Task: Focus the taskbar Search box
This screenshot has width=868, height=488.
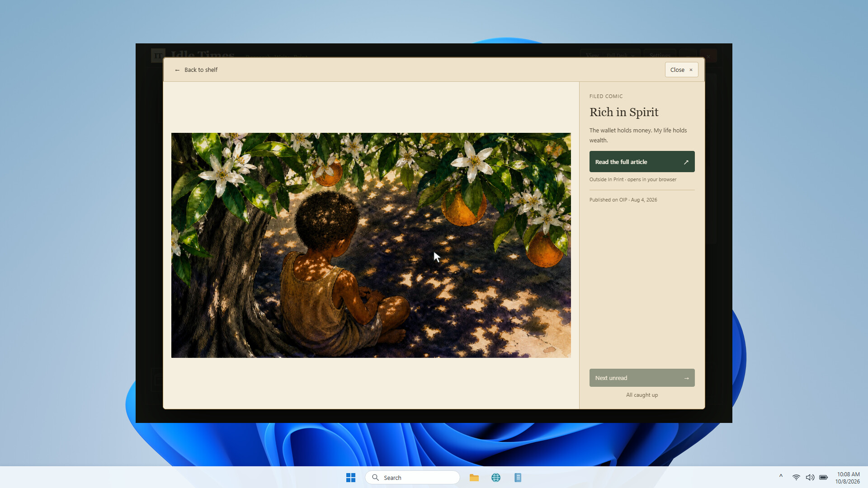Action: click(x=412, y=478)
